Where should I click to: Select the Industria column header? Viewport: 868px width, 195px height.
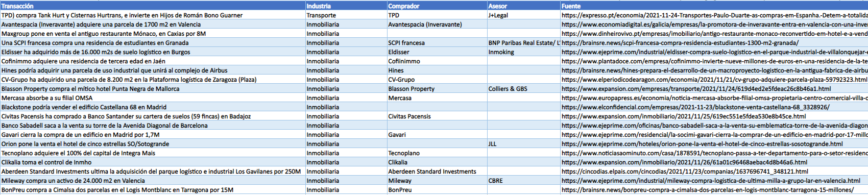tap(346, 6)
